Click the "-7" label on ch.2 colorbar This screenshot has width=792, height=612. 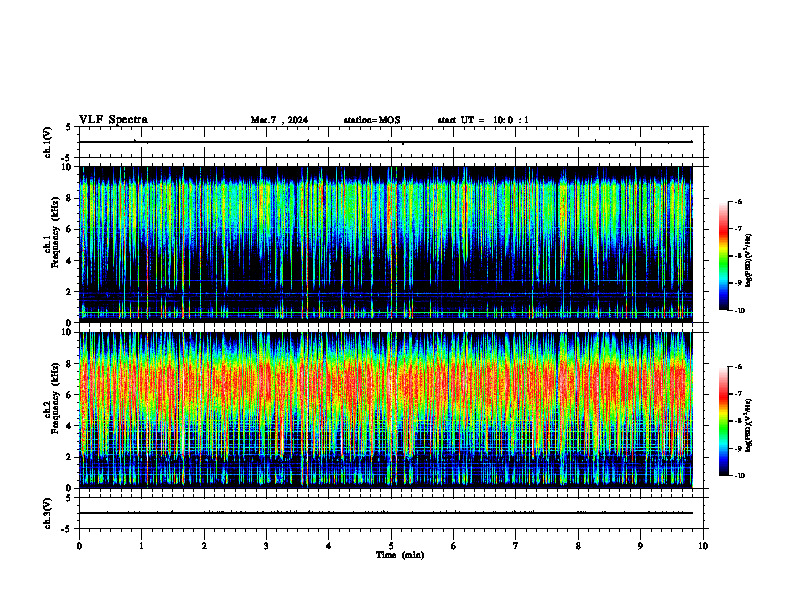[738, 394]
